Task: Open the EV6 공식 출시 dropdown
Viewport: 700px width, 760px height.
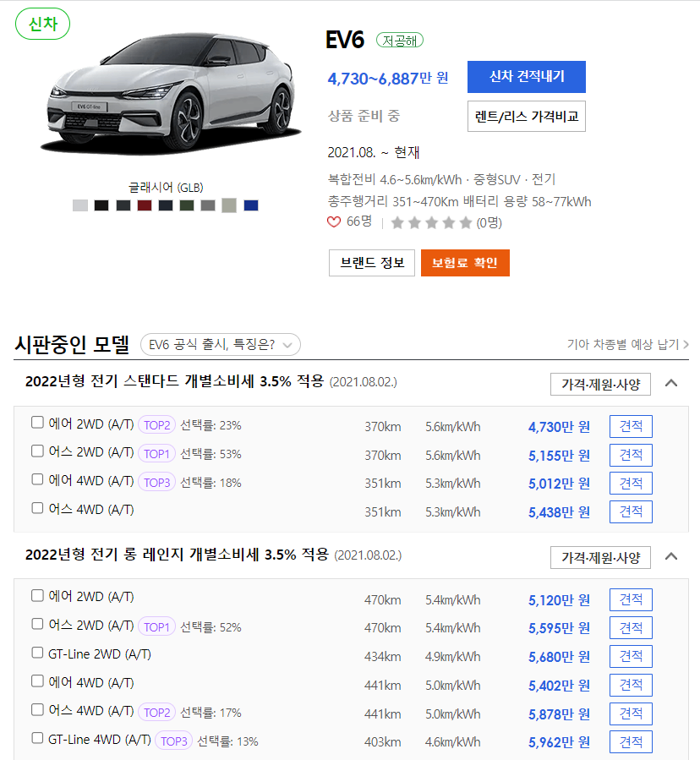Action: (x=221, y=345)
